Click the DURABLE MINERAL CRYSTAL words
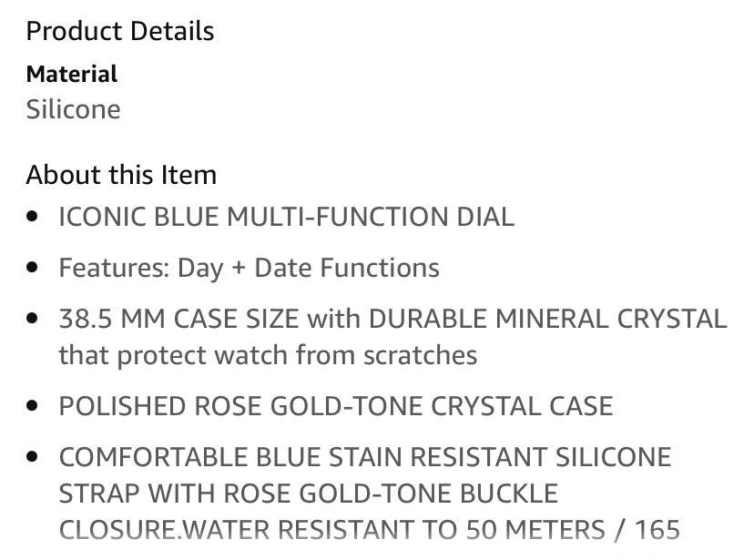Image resolution: width=754 pixels, height=560 pixels. 548,319
